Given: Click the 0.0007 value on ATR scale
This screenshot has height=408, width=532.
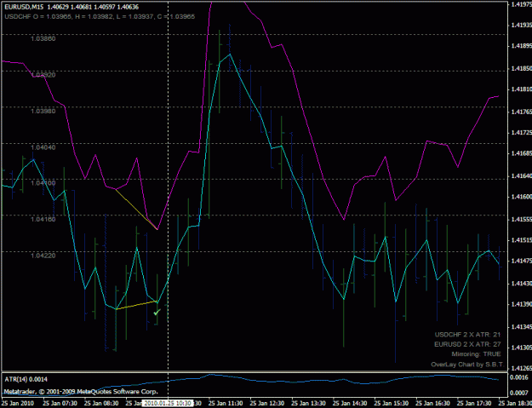Looking at the screenshot, I should point(519,393).
